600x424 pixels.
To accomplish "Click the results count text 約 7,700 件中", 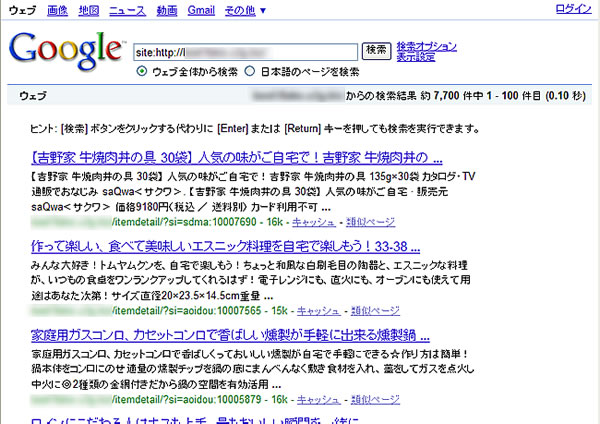I will tap(452, 95).
